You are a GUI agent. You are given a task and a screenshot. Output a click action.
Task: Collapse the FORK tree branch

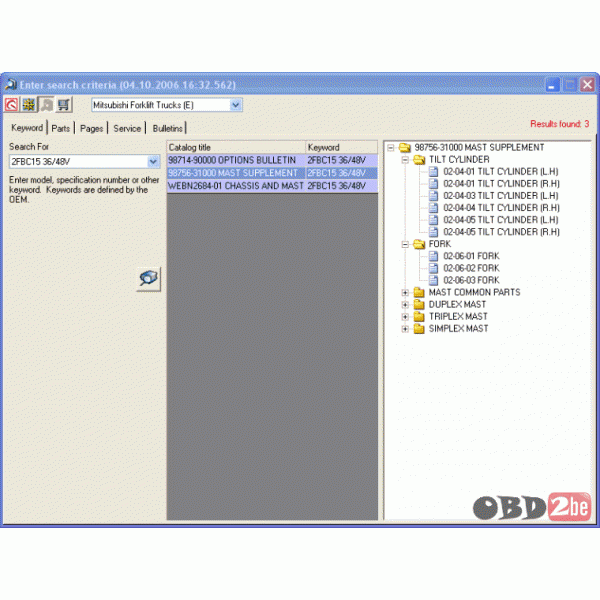(x=405, y=245)
